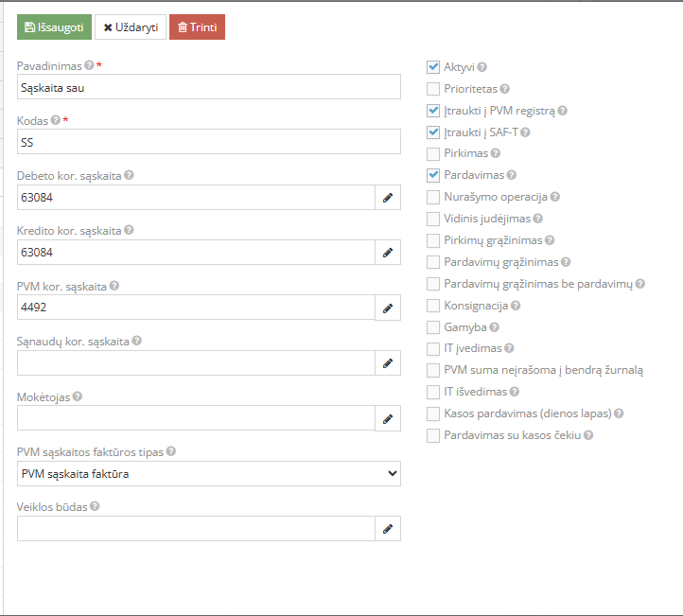This screenshot has height=616, width=683.
Task: Open Mokėtojas selector via pencil icon
Action: pos(387,418)
